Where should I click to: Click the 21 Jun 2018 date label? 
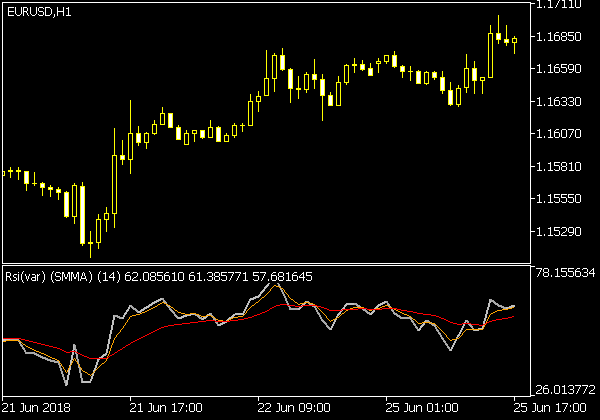click(x=36, y=408)
